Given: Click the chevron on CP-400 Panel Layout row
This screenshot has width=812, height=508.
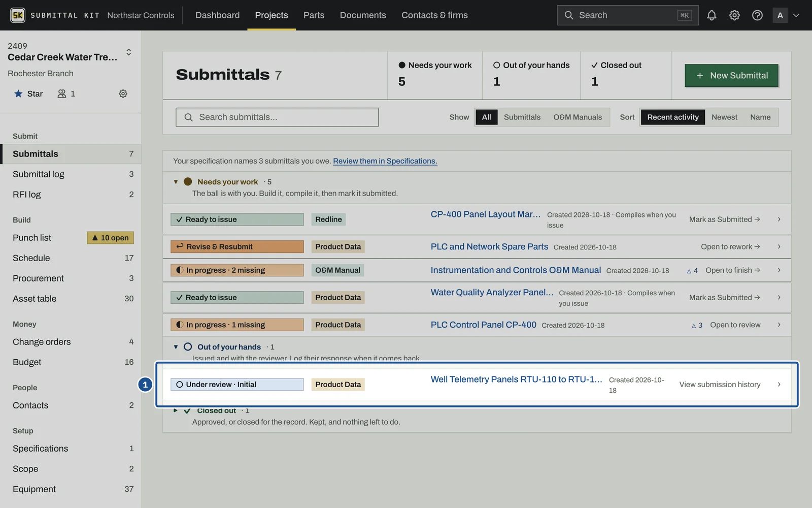Looking at the screenshot, I should click(779, 219).
